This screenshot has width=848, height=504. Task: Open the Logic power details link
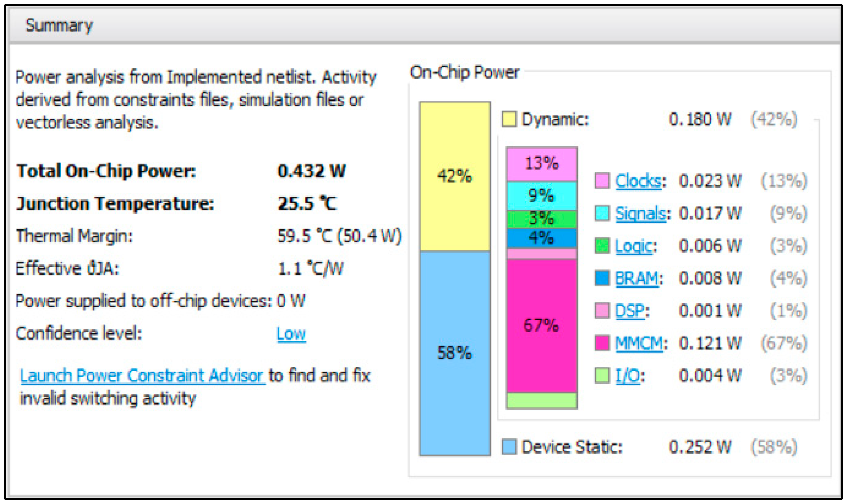[633, 246]
